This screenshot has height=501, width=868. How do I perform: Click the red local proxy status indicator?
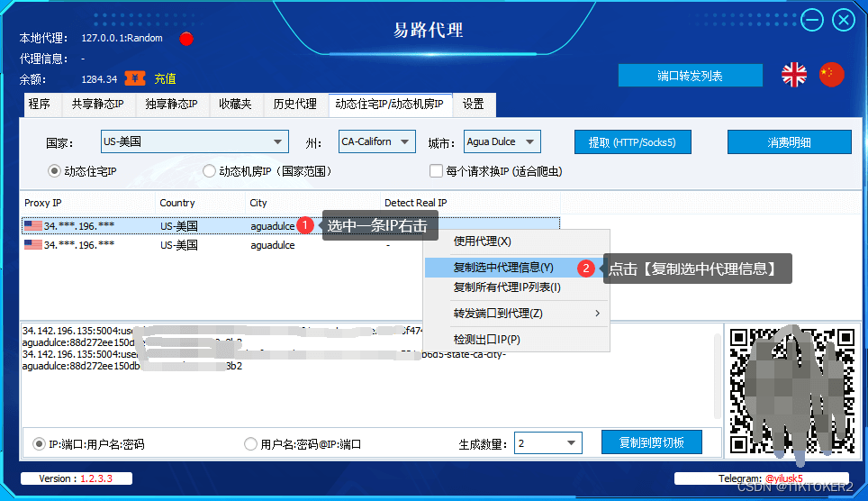(x=186, y=39)
